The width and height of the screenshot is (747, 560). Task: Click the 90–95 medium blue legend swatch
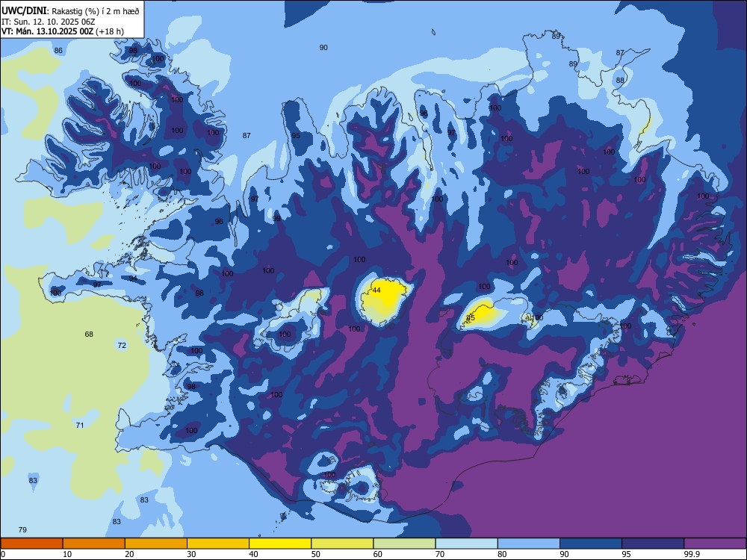[591, 544]
